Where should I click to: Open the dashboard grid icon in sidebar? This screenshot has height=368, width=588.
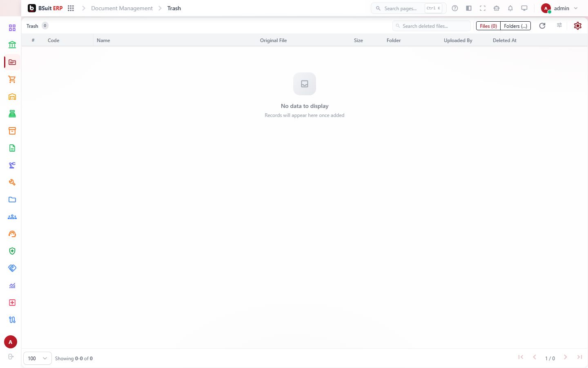(12, 28)
